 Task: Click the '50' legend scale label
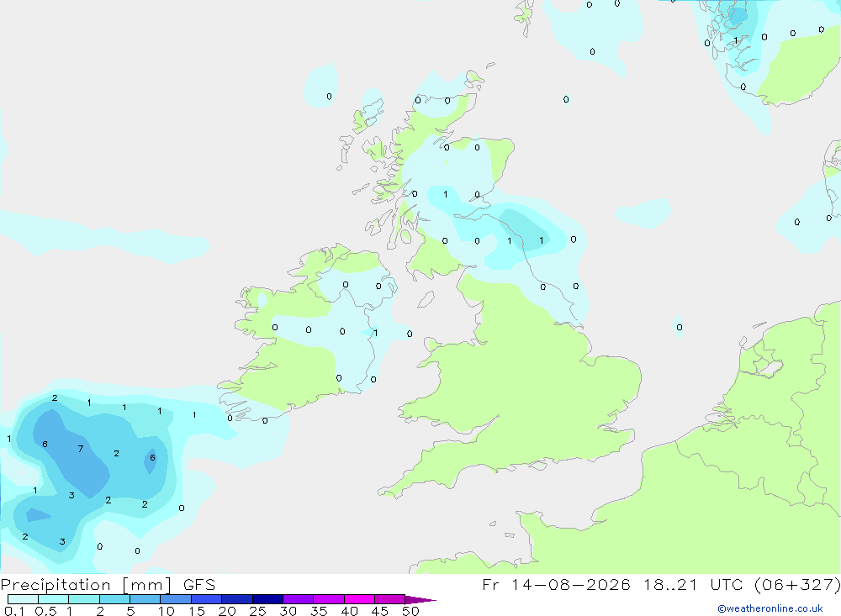pos(410,611)
